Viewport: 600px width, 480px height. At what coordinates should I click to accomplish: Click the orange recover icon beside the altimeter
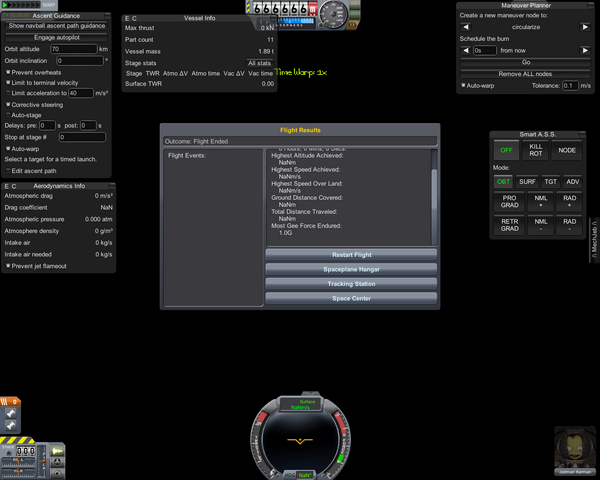point(352,25)
